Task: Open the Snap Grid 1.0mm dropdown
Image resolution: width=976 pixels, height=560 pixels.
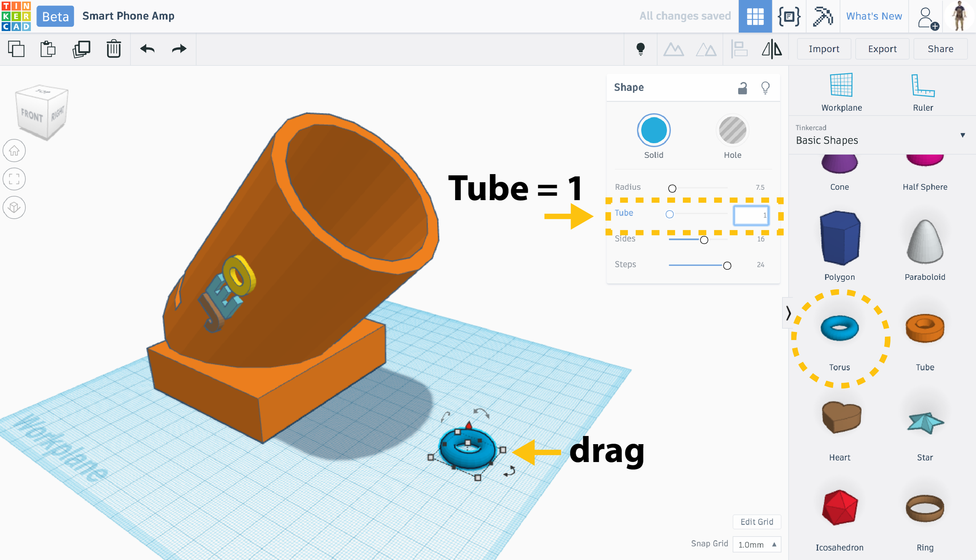Action: coord(756,545)
